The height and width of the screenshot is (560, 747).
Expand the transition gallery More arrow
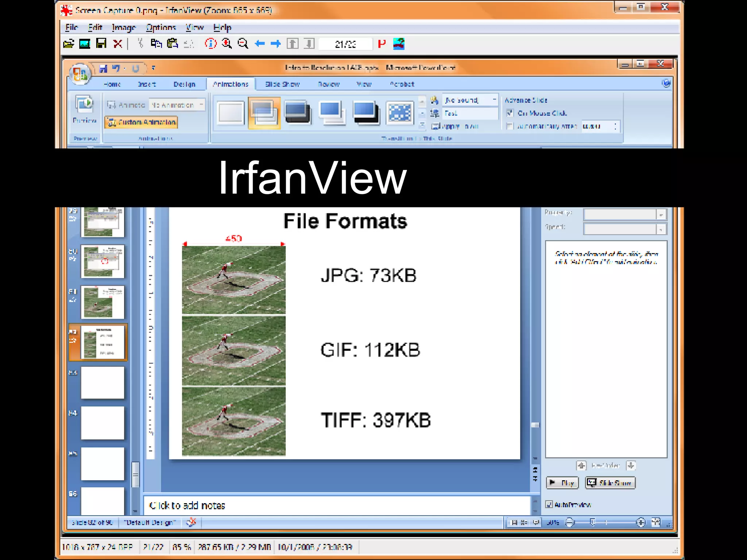point(422,126)
